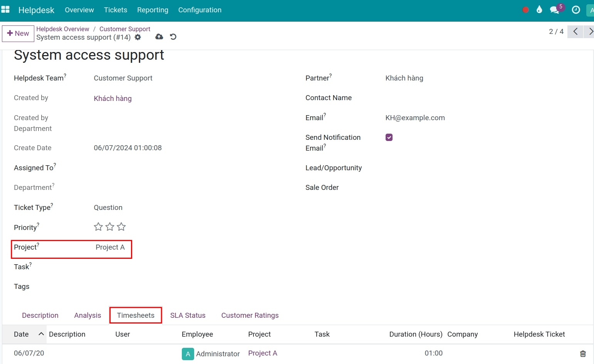Go to next record arrow
This screenshot has width=594, height=364.
click(589, 32)
